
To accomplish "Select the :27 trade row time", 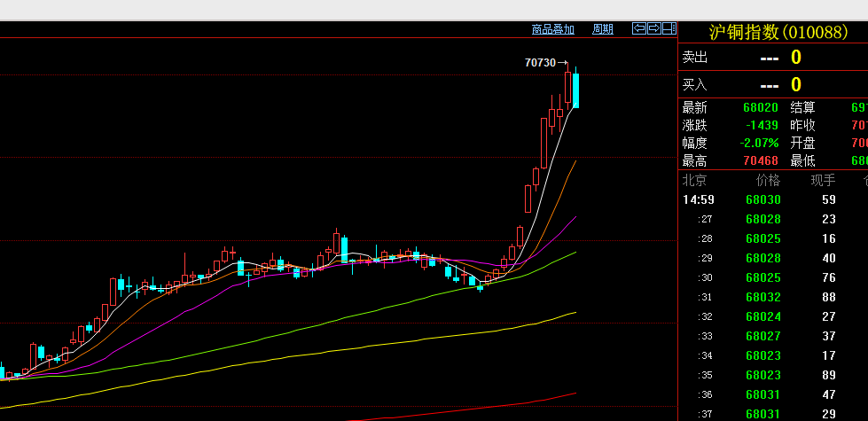I will pos(705,219).
